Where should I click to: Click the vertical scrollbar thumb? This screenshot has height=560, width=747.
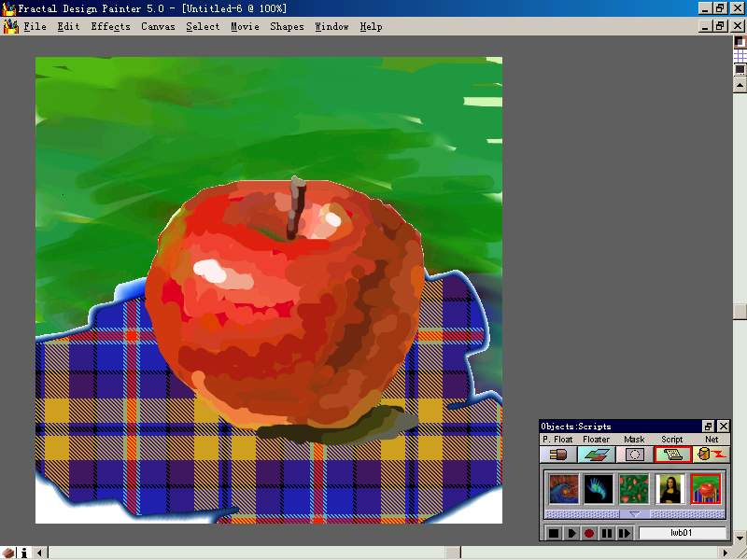(x=740, y=312)
